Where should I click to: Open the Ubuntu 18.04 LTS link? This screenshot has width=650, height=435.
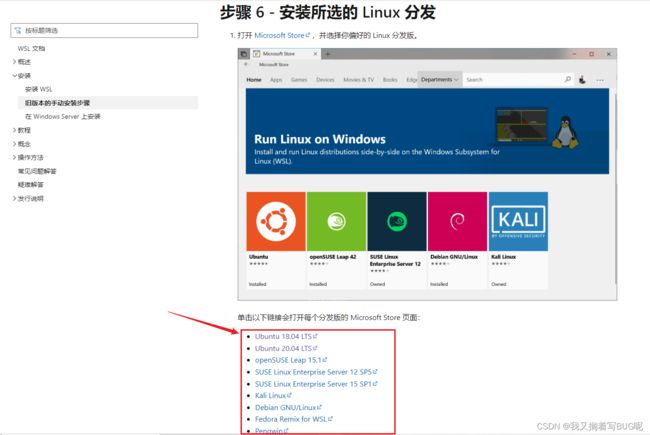[286, 336]
